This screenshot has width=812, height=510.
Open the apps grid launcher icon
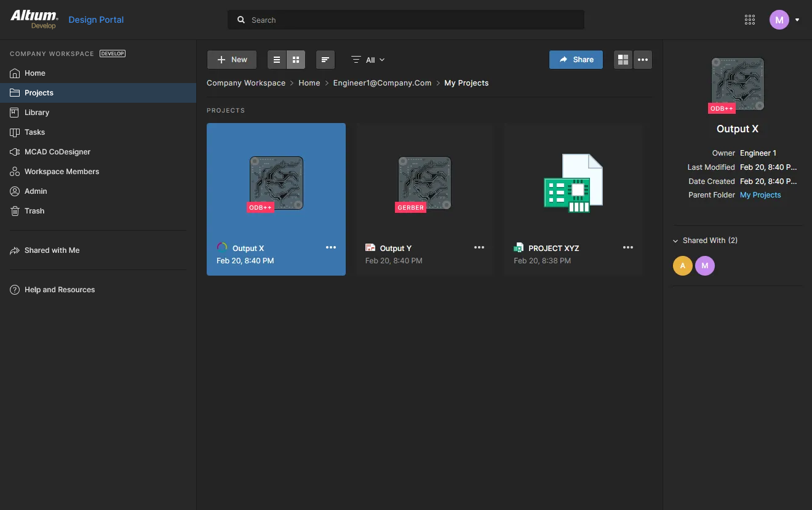(x=749, y=20)
